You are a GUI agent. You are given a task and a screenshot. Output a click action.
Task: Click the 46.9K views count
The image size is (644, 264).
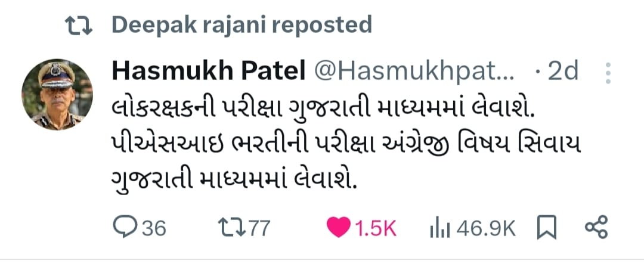486,228
